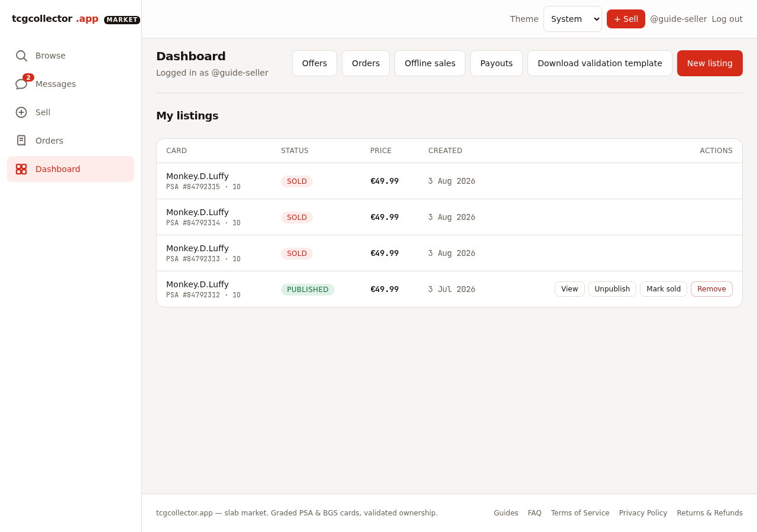This screenshot has height=532, width=757.
Task: View the published PSA #84792312 listing
Action: (570, 289)
